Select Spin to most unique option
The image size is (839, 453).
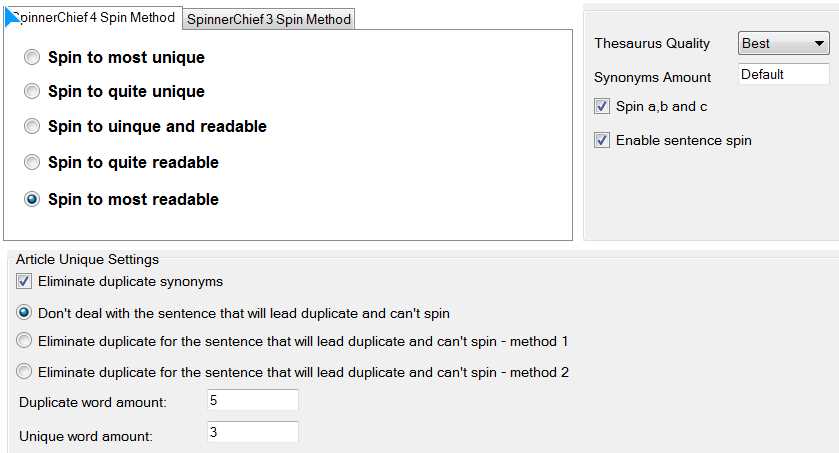click(32, 58)
